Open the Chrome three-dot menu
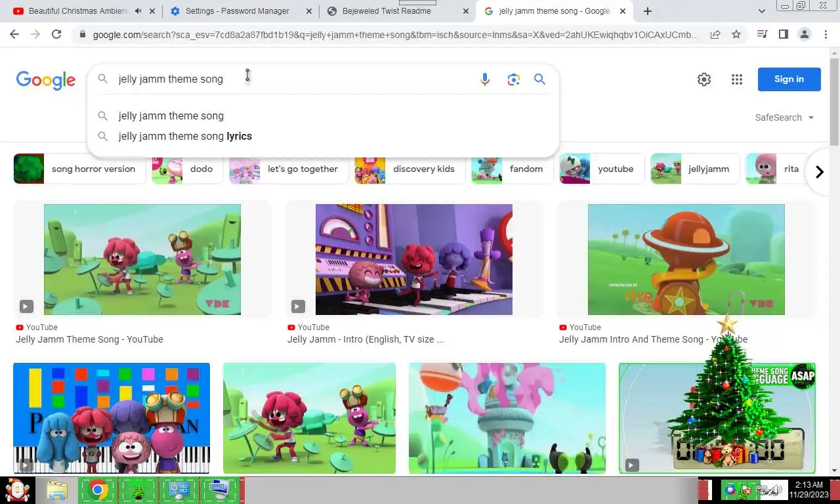Image resolution: width=840 pixels, height=504 pixels. pos(826,34)
